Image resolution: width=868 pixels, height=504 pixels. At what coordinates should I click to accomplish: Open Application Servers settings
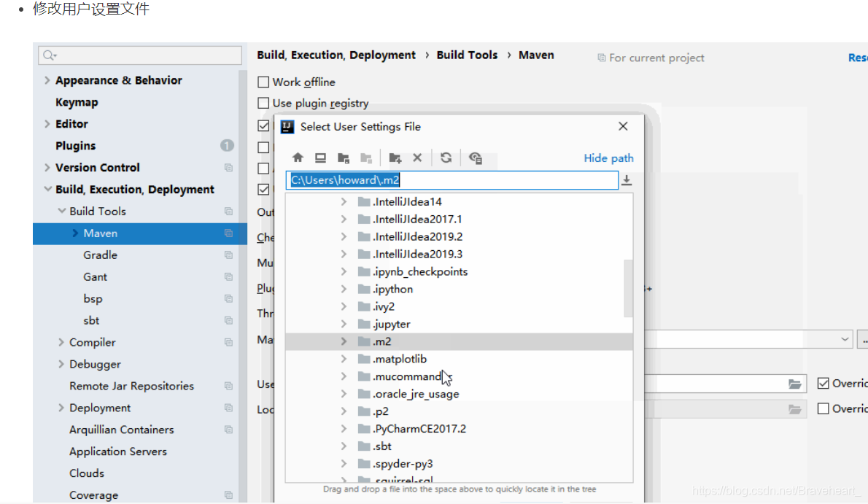pyautogui.click(x=118, y=452)
